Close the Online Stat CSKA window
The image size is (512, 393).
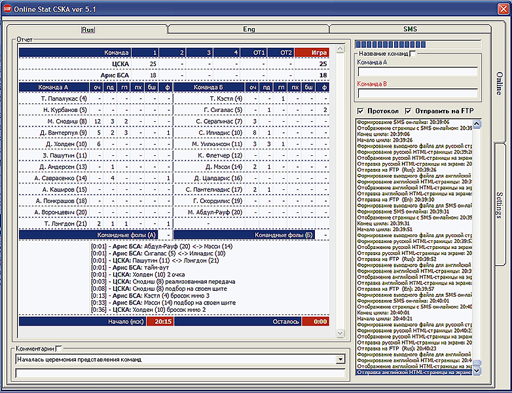point(503,9)
